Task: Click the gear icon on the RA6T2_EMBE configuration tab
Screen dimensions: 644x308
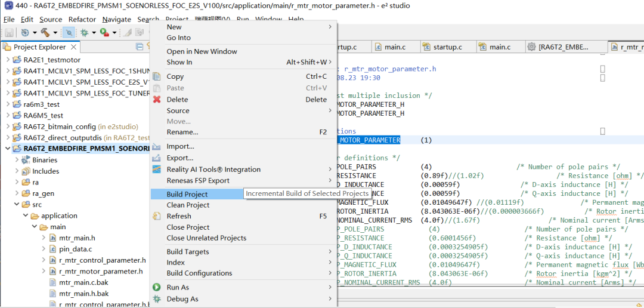Action: (x=531, y=47)
